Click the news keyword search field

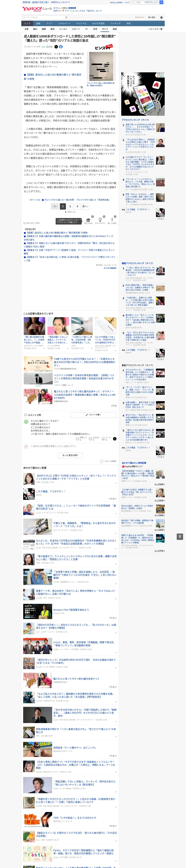click(44, 17)
